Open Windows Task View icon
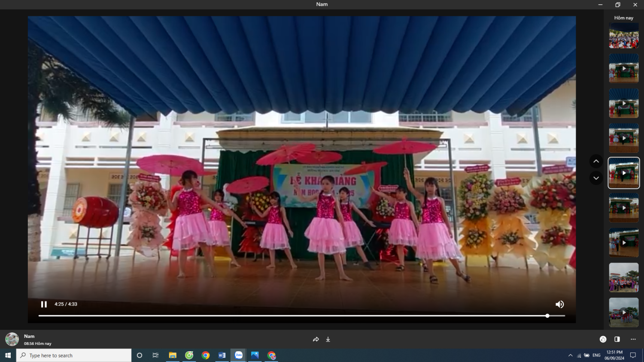The width and height of the screenshot is (644, 362). click(x=155, y=355)
